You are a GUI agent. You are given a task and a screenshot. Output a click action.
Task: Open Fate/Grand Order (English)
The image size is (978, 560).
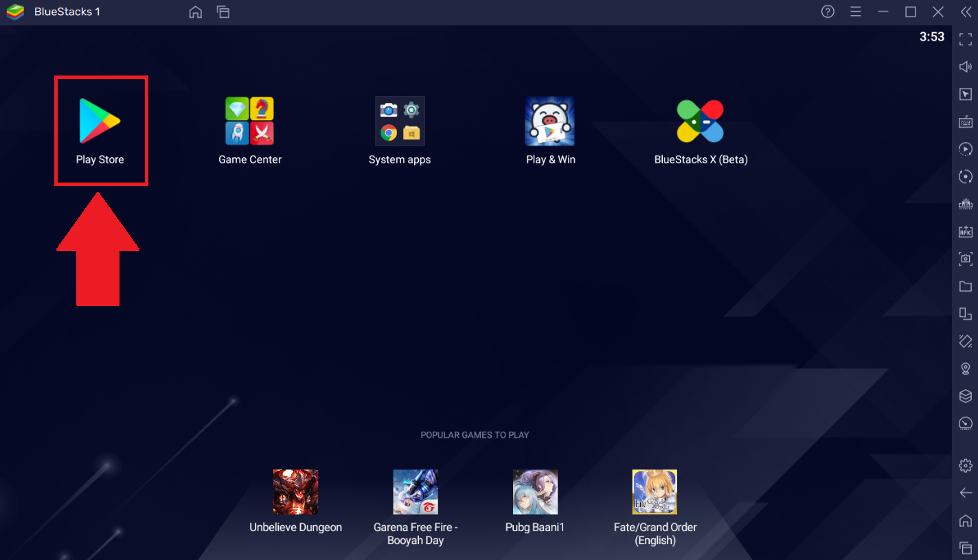coord(655,507)
